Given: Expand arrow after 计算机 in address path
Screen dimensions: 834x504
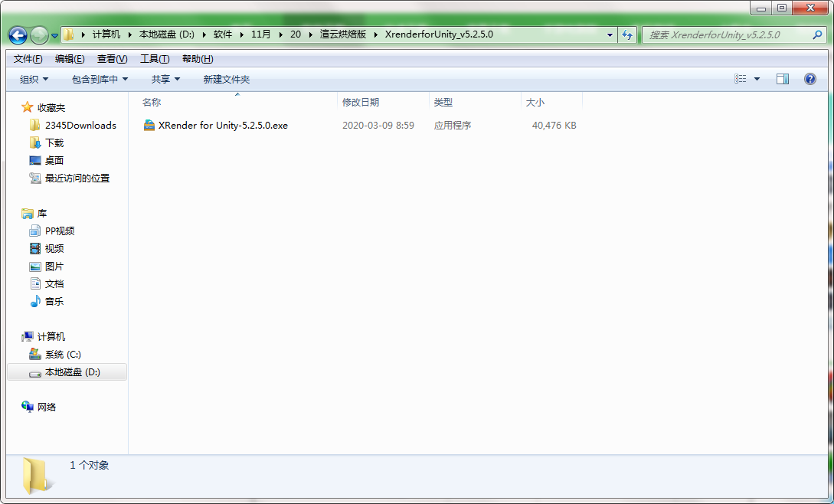Looking at the screenshot, I should click(x=129, y=34).
